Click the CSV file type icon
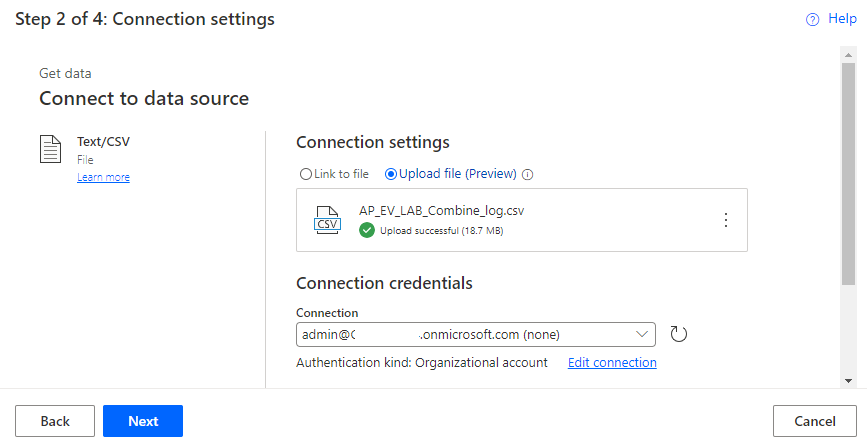Screen dimensions: 867x447 click(327, 219)
